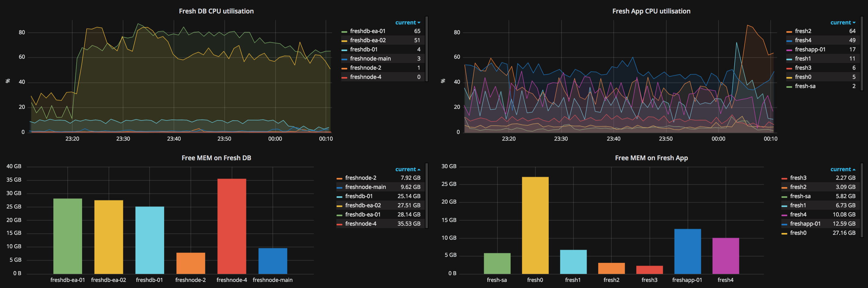Click the light blue freshdb-01 memory bar
The image size is (868, 288).
tap(150, 240)
